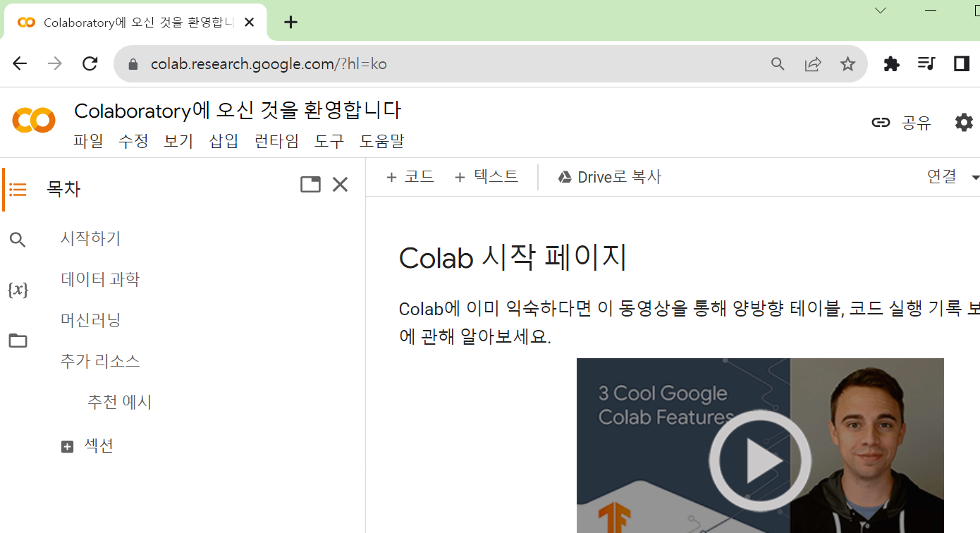Close the 목차 panel
The image size is (980, 533).
pyautogui.click(x=340, y=185)
